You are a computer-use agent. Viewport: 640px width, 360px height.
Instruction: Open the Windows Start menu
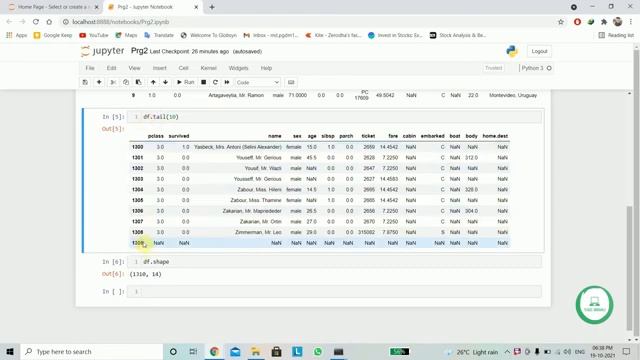[10, 351]
